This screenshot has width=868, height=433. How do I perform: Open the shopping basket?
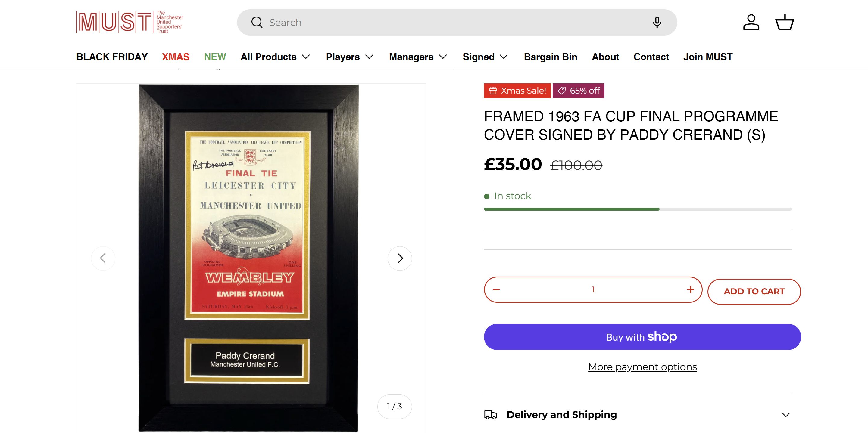point(785,23)
